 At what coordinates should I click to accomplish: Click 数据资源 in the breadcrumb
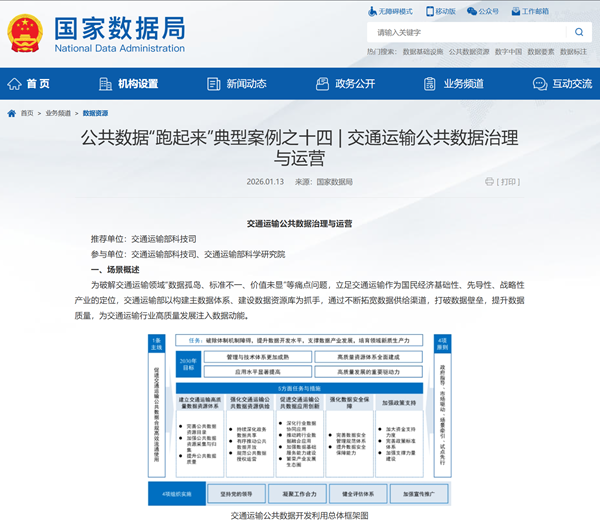(x=96, y=114)
